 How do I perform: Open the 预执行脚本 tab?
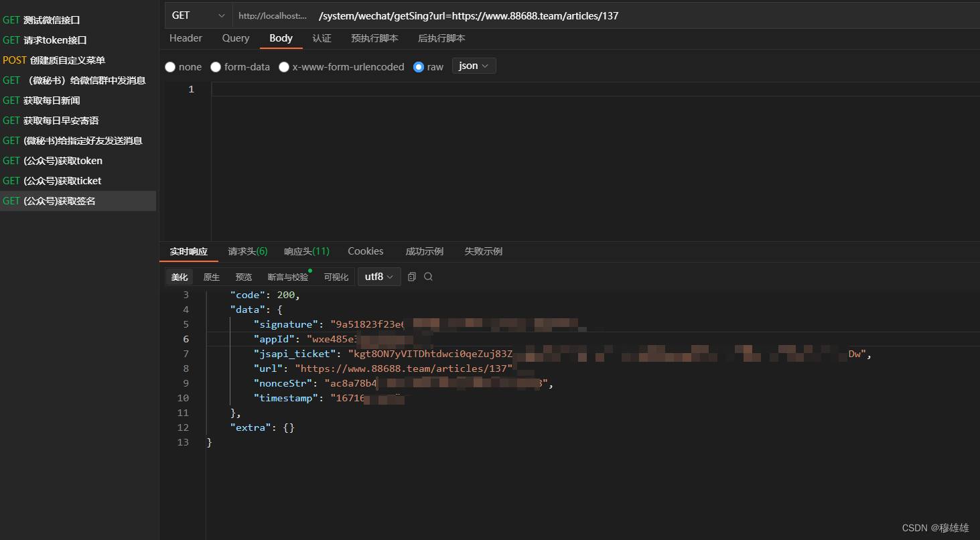[x=374, y=38]
